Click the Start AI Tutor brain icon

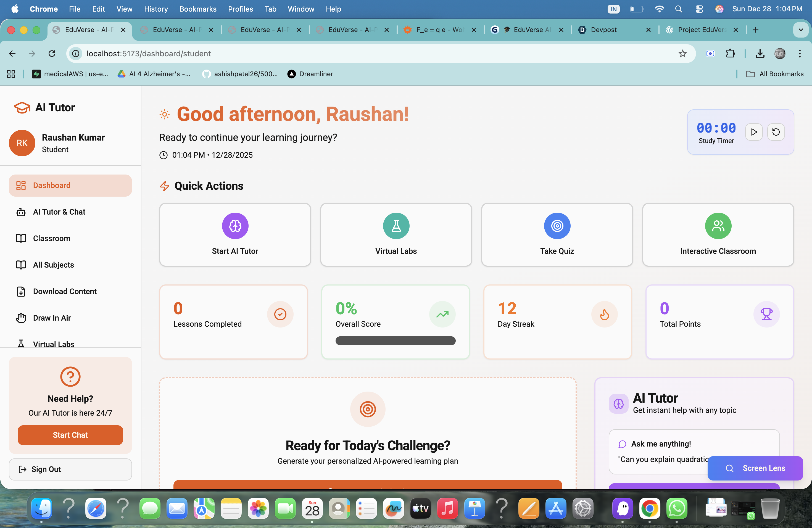[x=235, y=226]
